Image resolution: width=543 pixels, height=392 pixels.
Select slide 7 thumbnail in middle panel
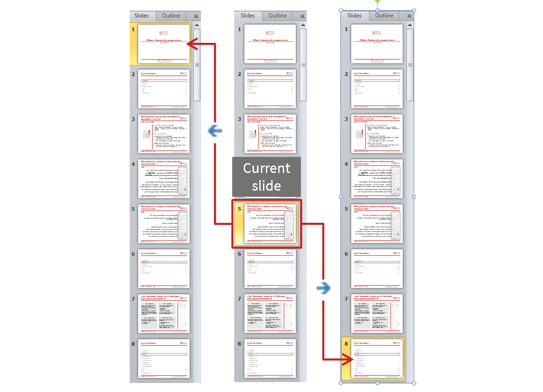[270, 313]
